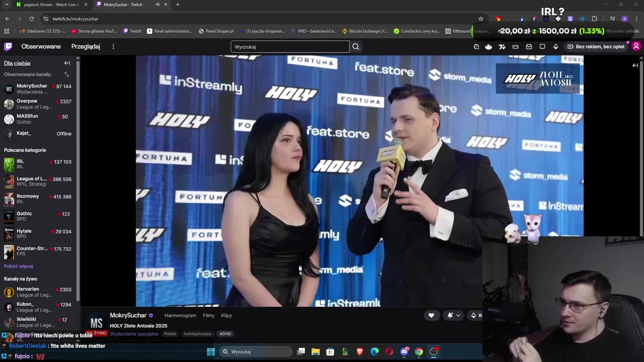Image resolution: width=644 pixels, height=362 pixels.
Task: Open the offline Kajet_ channel
Action: click(38, 134)
